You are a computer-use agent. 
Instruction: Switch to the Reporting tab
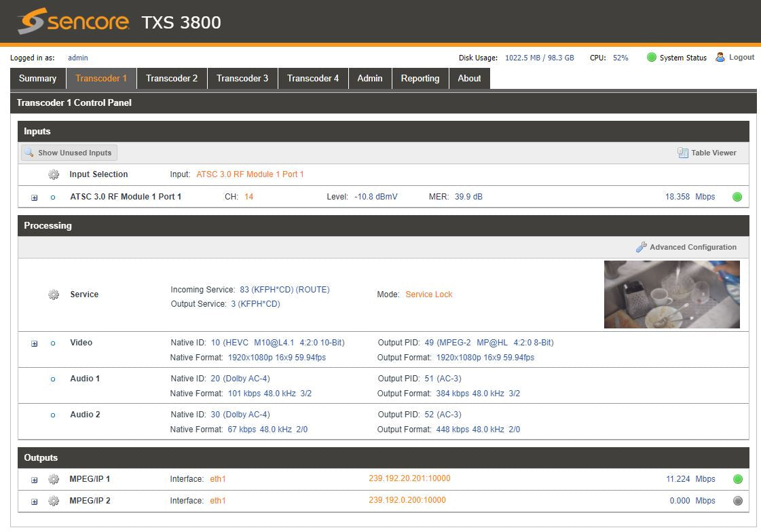coord(420,79)
